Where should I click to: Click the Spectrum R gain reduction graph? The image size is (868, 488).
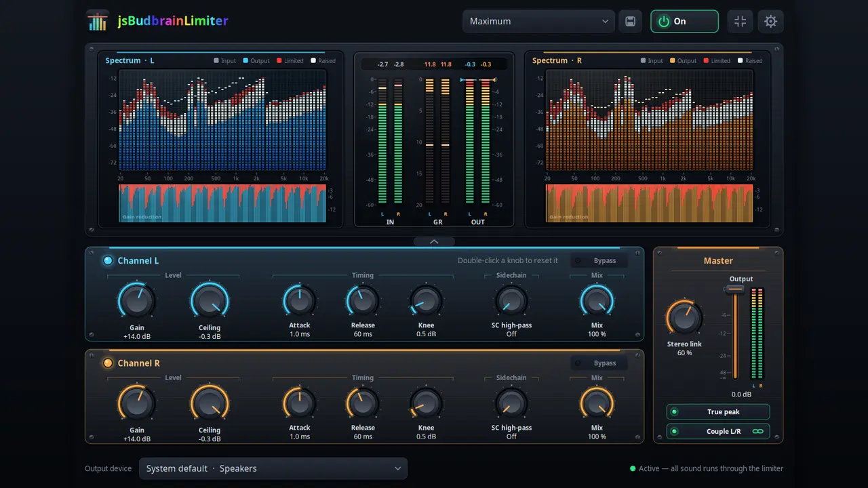(650, 203)
